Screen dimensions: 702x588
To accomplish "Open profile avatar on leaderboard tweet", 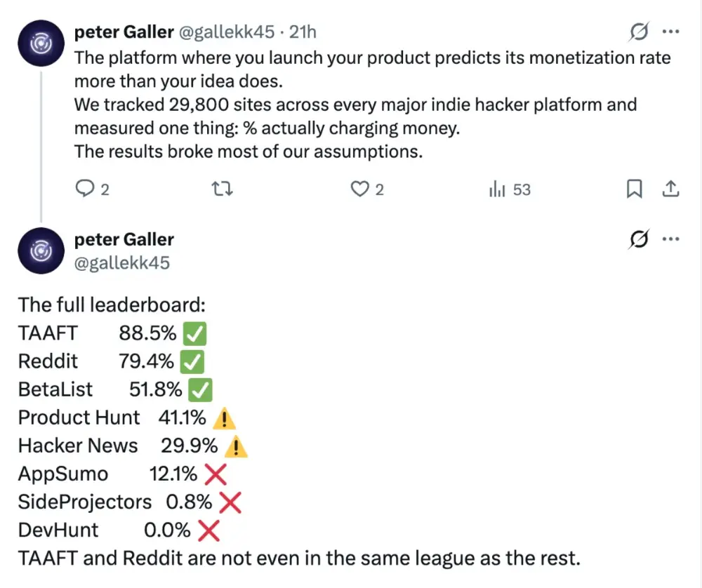I will click(41, 252).
